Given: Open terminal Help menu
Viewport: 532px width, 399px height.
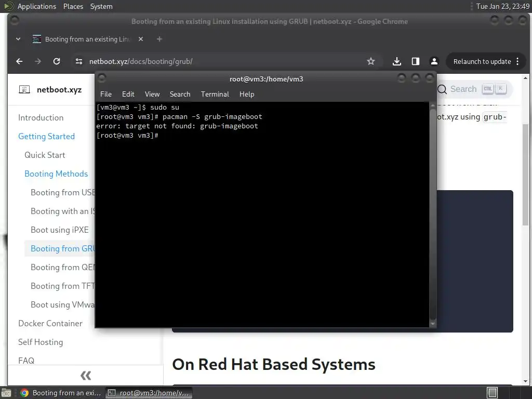Looking at the screenshot, I should point(247,95).
